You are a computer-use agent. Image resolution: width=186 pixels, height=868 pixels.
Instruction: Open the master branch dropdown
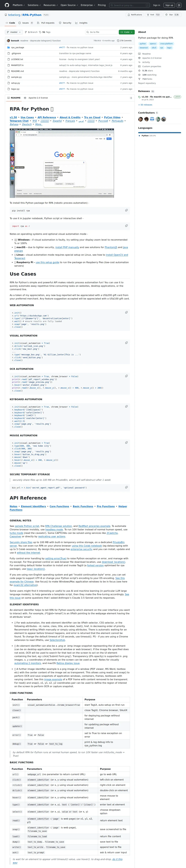pos(14,32)
